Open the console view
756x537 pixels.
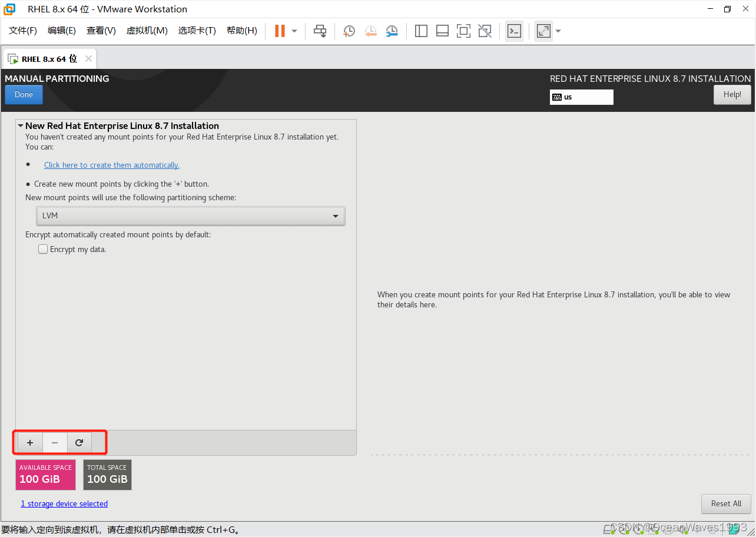(514, 31)
